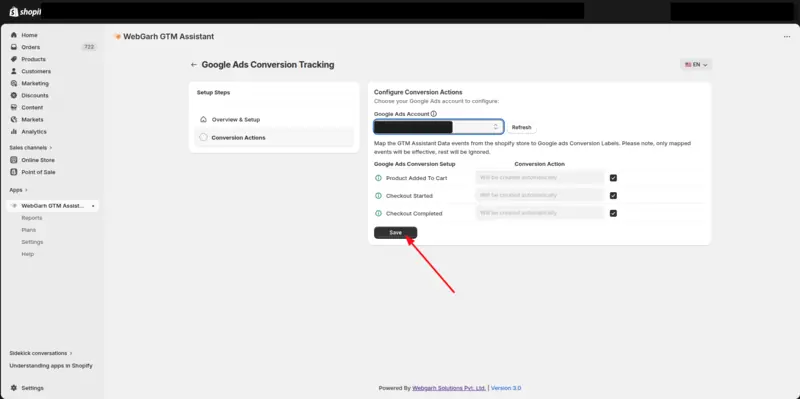
Task: Click the back arrow beside Google Ads Conversion Tracking
Action: (193, 65)
